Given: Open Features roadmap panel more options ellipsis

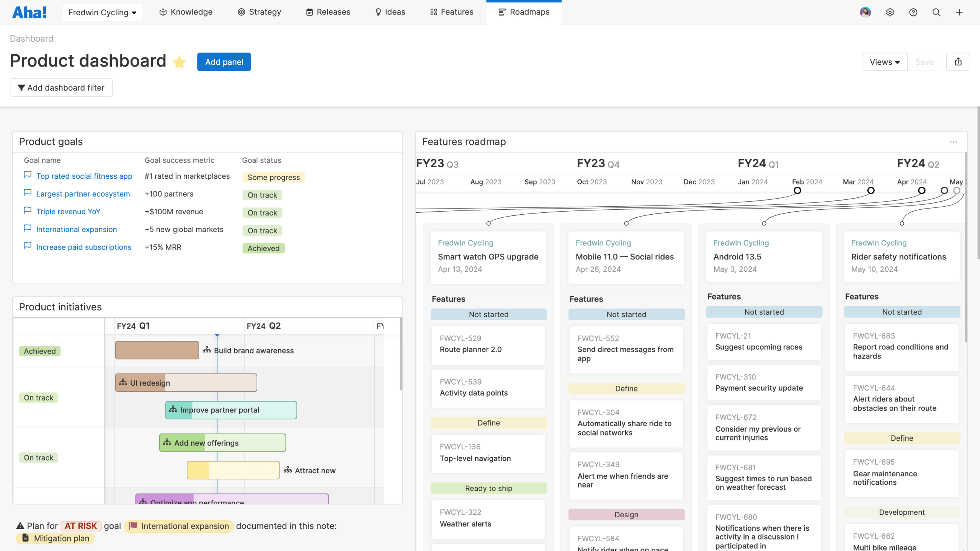Looking at the screenshot, I should coord(953,142).
